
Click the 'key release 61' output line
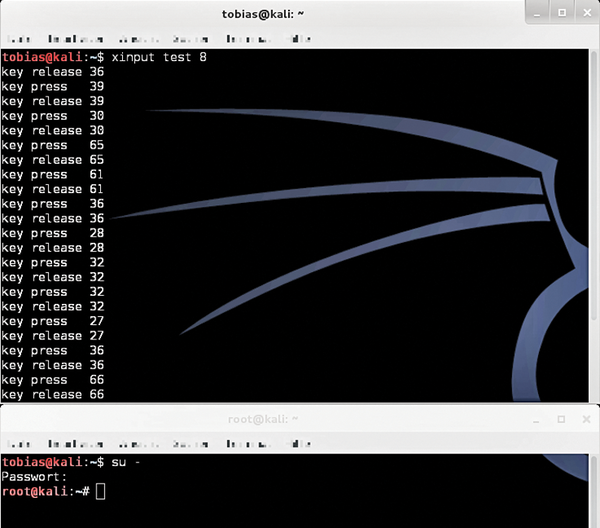[x=52, y=189]
